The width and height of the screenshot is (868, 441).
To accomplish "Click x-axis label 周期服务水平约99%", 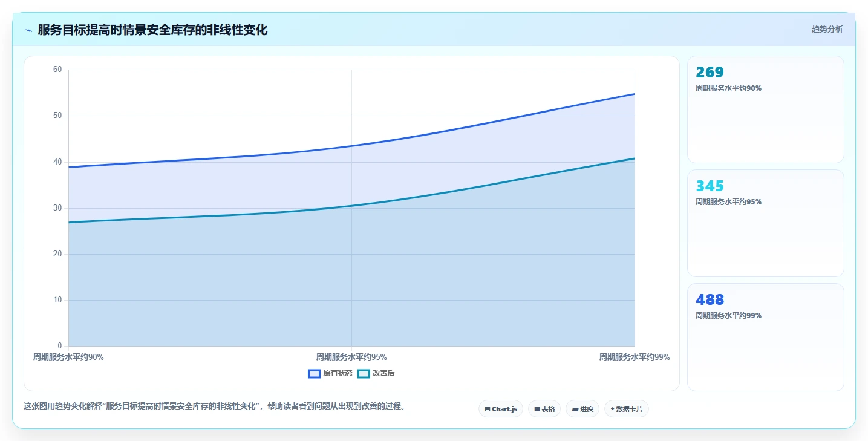I will (635, 357).
